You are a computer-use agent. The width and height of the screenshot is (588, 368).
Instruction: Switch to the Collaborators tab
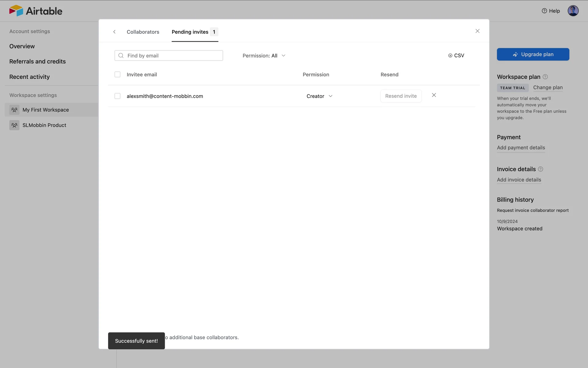coord(143,32)
